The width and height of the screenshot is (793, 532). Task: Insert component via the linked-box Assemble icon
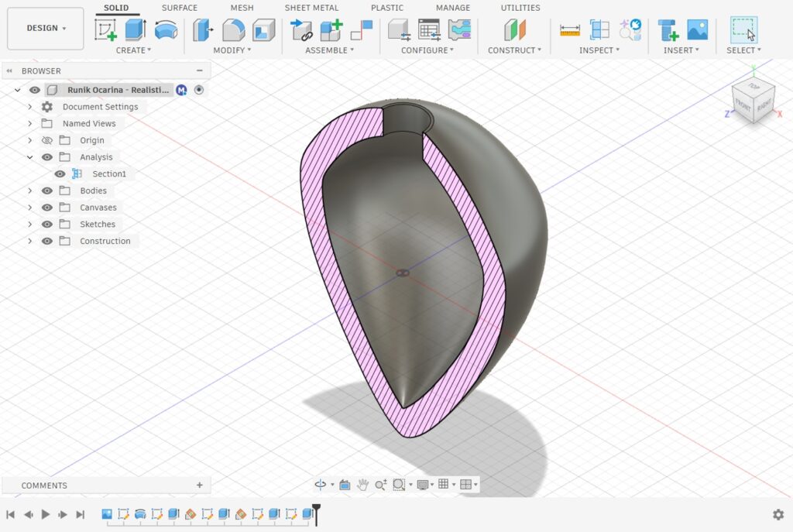(x=301, y=30)
